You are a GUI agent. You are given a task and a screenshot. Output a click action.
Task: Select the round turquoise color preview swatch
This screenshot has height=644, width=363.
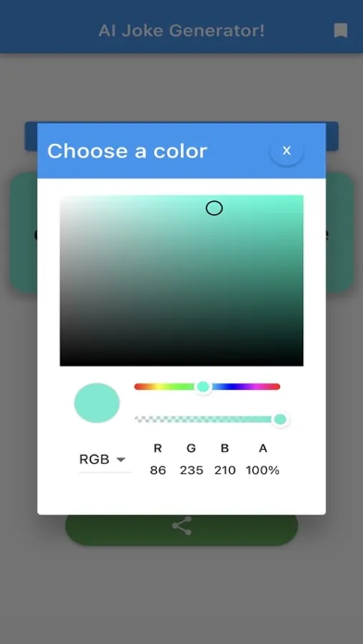[x=97, y=403]
